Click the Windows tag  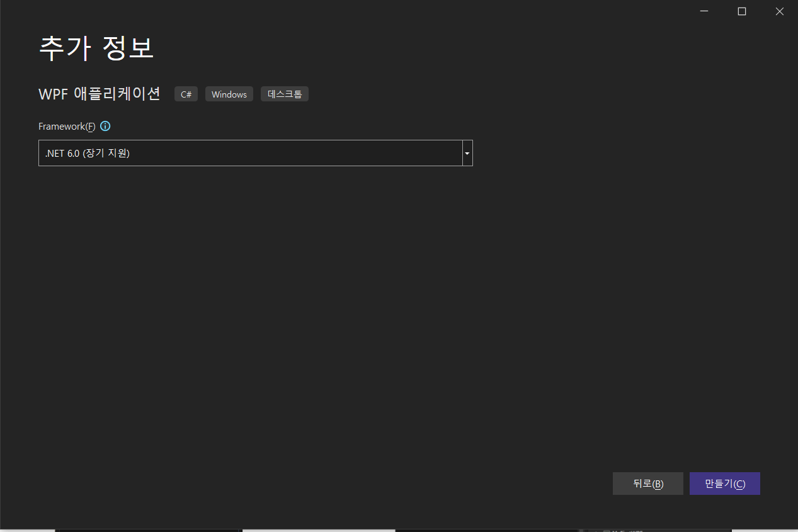(229, 94)
